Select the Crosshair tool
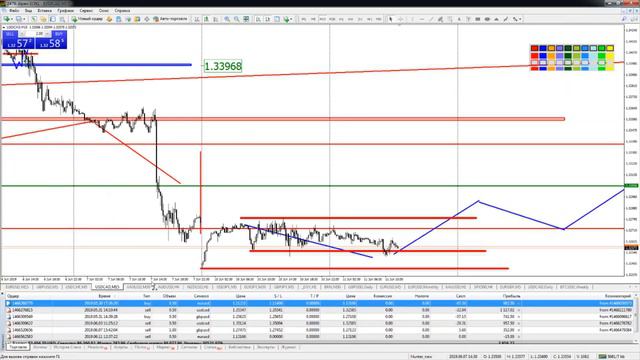640x360 pixels. [x=400, y=19]
